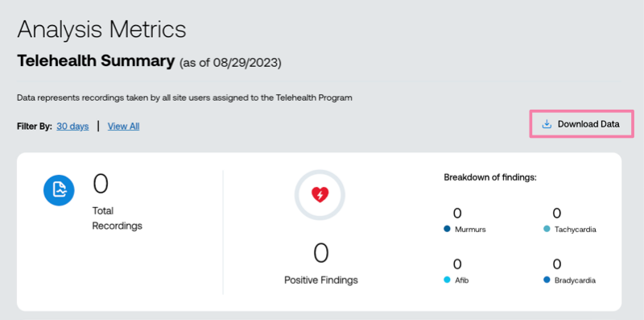
Task: Click the Positive Findings label
Action: [321, 281]
